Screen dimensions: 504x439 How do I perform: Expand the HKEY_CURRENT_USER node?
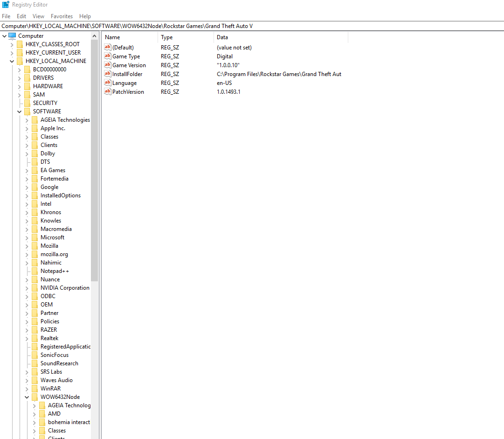[12, 53]
